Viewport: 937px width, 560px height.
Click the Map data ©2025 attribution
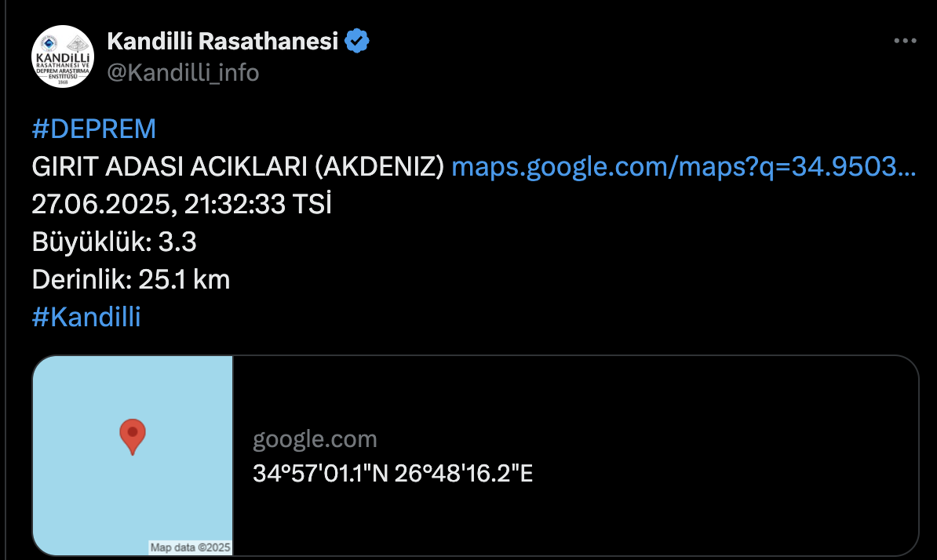190,547
